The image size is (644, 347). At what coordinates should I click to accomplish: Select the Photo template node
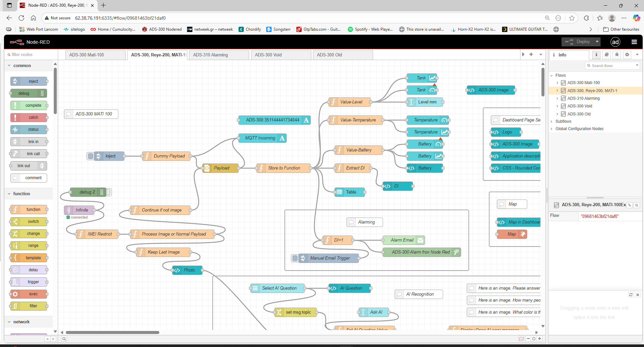[187, 270]
